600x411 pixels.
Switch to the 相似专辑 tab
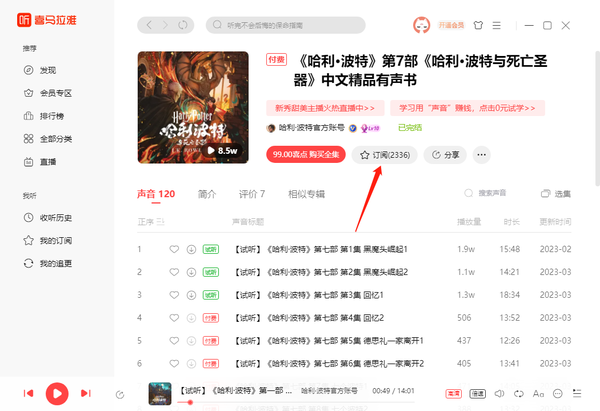307,194
